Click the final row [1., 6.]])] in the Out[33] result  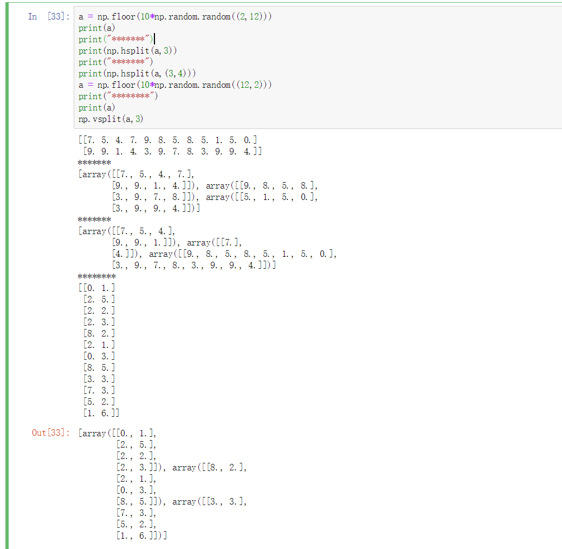142,536
